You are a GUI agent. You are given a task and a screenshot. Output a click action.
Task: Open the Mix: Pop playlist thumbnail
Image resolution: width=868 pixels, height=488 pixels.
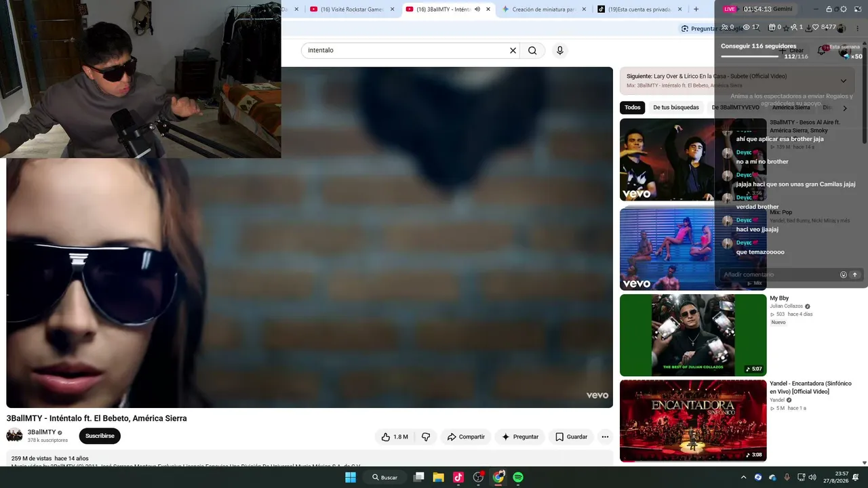click(693, 249)
